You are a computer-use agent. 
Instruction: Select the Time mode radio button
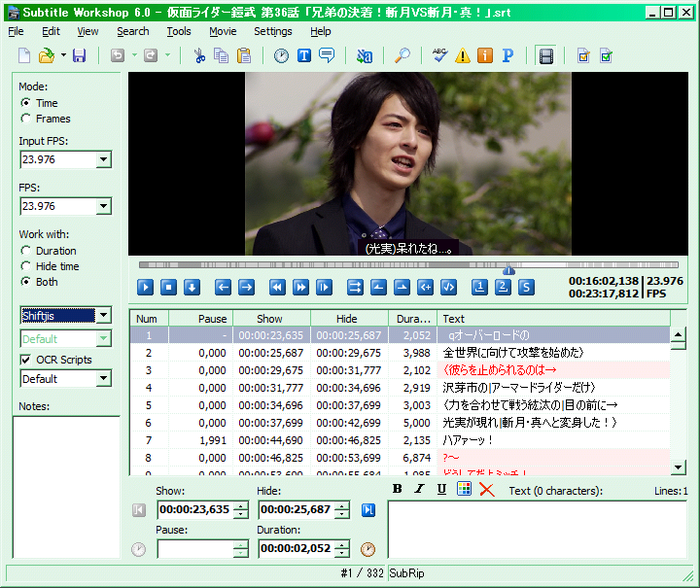(x=26, y=103)
